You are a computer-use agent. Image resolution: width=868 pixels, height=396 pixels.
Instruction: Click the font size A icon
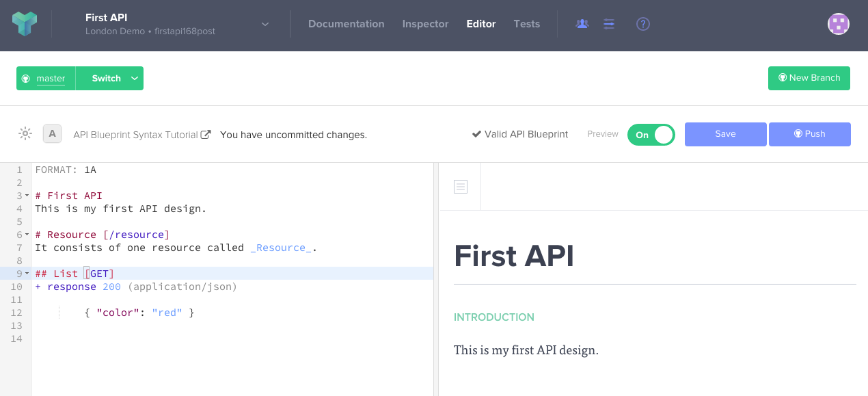tap(53, 133)
